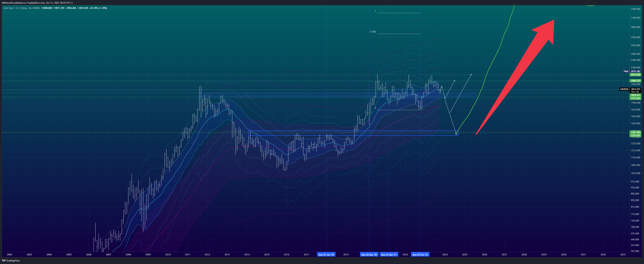This screenshot has width=644, height=264.
Task: Click the 2002 year on time axis
Action: pyautogui.click(x=10, y=254)
